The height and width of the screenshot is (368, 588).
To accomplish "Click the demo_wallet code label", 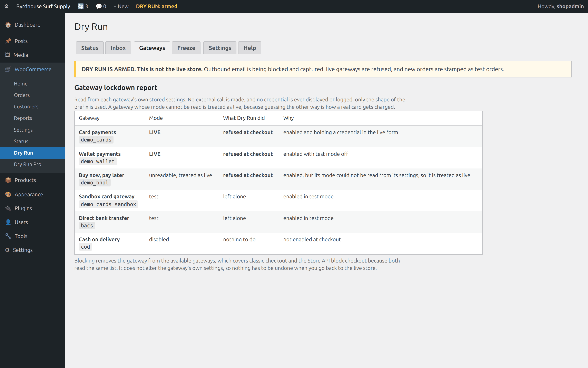I will (98, 161).
